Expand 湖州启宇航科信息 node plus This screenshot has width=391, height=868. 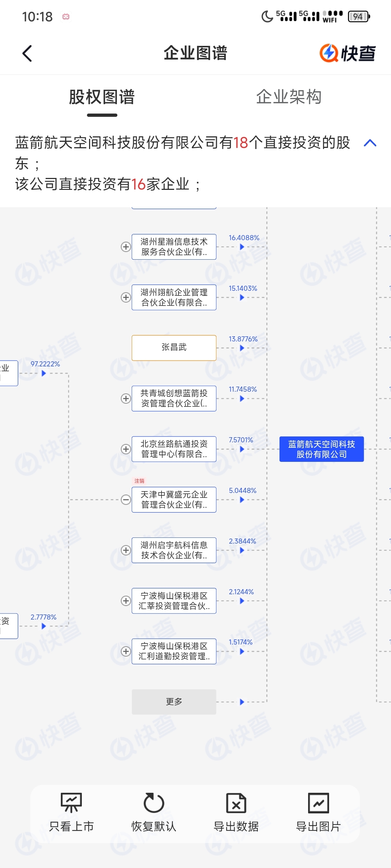tap(126, 550)
